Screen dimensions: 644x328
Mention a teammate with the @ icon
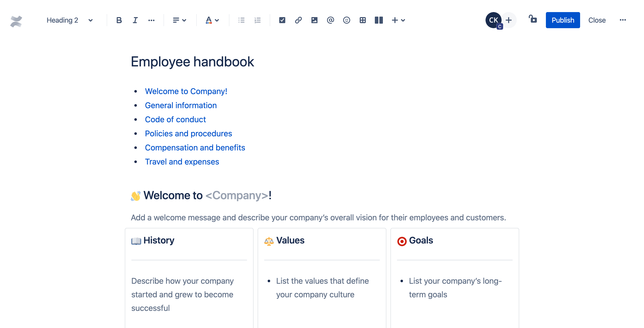click(331, 20)
